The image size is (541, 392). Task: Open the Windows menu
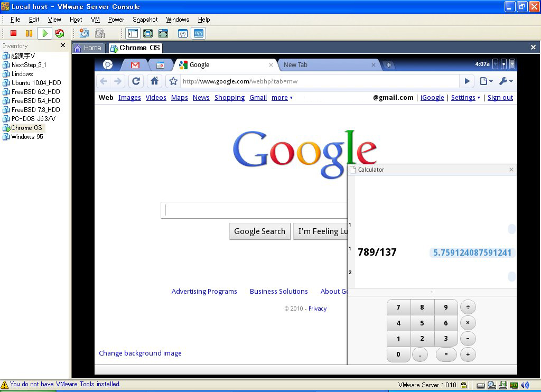coord(178,20)
